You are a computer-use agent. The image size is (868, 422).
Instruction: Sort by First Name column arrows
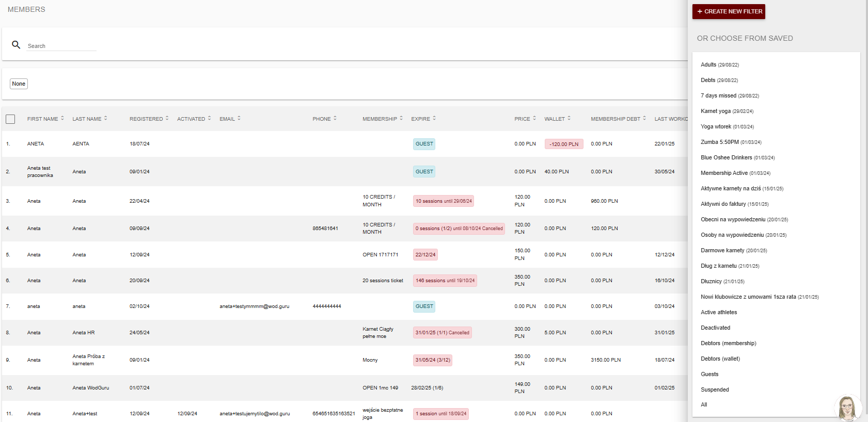point(62,118)
